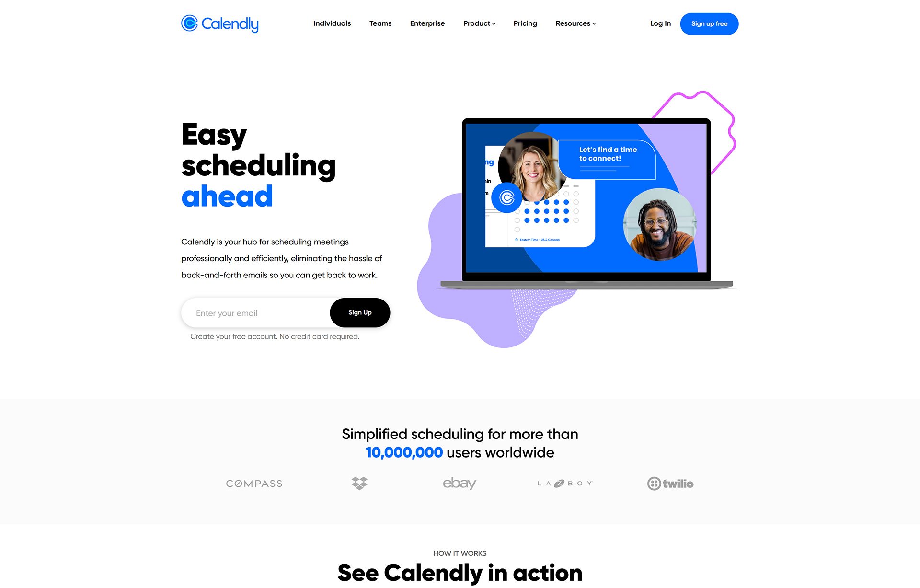This screenshot has height=588, width=920.
Task: Click the Compass logo icon
Action: (253, 483)
